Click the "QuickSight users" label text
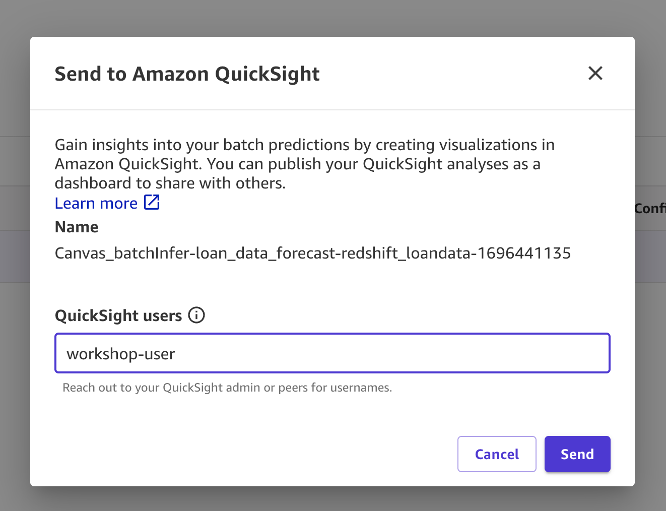This screenshot has height=512, width=666. [118, 315]
